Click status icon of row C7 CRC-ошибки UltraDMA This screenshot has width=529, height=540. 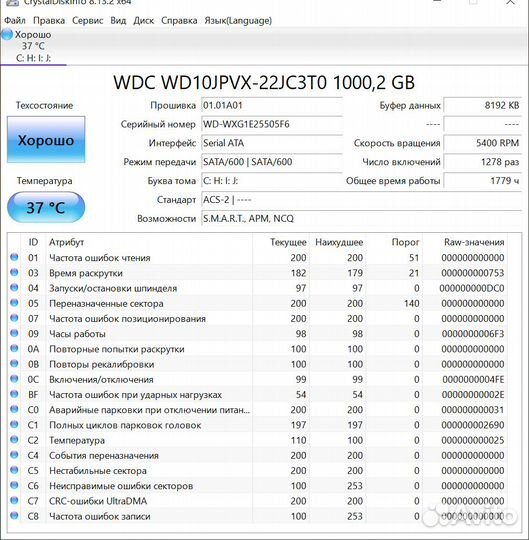[14, 500]
